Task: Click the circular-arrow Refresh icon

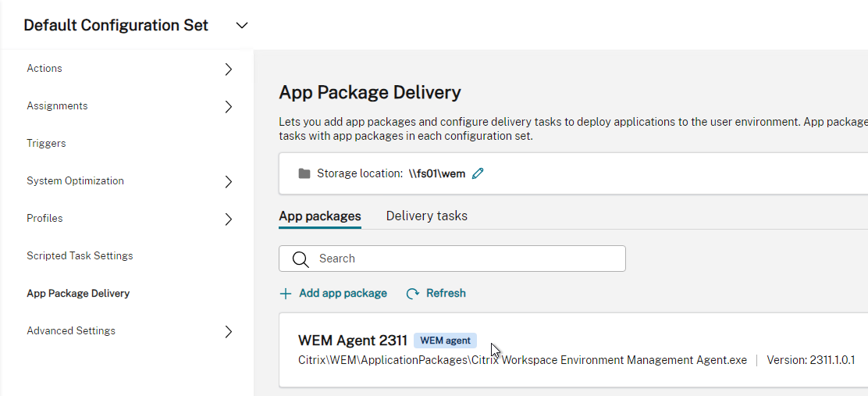Action: click(412, 294)
